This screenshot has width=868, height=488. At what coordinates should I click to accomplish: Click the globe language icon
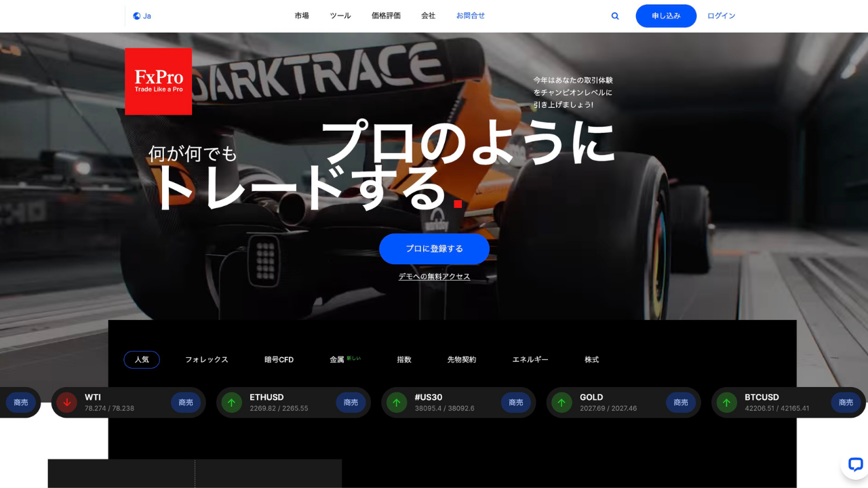tap(136, 16)
